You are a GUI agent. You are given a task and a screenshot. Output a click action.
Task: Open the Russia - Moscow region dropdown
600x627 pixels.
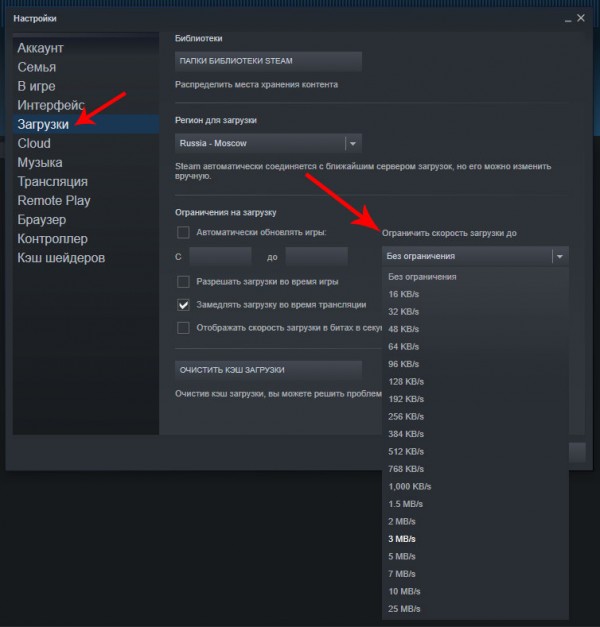[x=268, y=143]
